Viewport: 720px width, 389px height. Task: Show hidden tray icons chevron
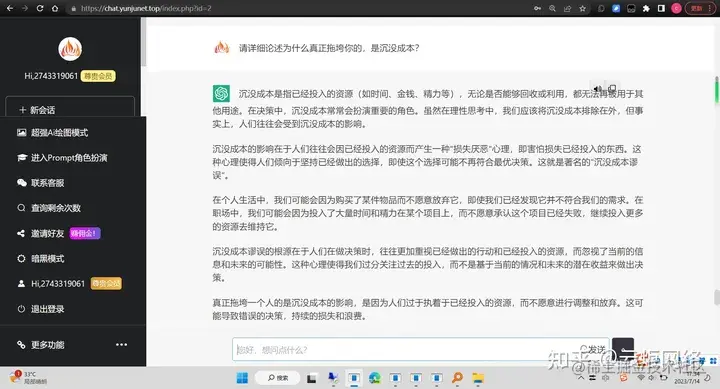point(581,378)
